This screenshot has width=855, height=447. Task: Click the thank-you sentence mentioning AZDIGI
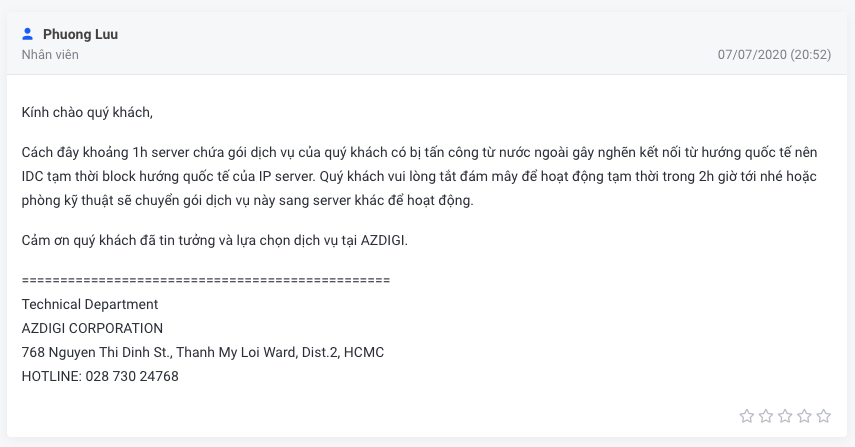(x=215, y=240)
